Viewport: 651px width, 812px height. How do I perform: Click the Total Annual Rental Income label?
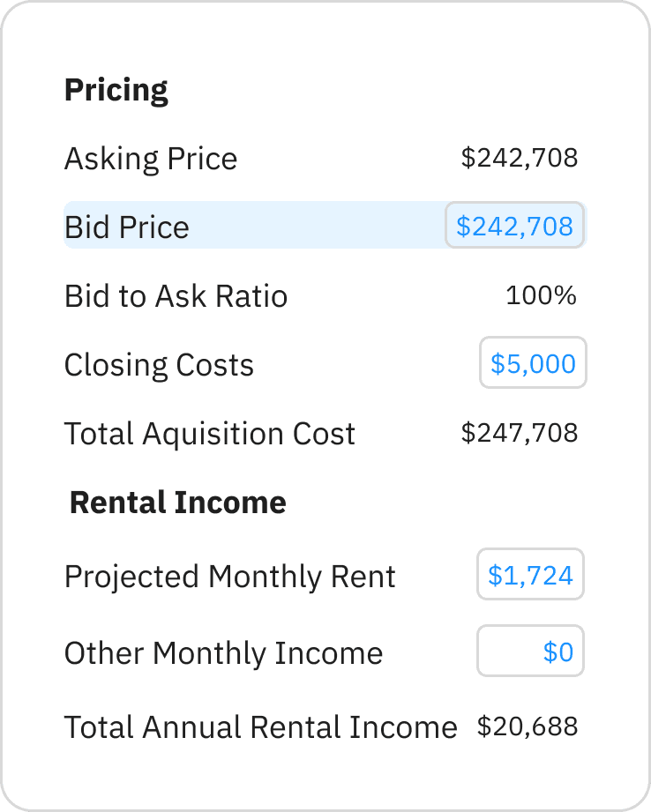[260, 727]
